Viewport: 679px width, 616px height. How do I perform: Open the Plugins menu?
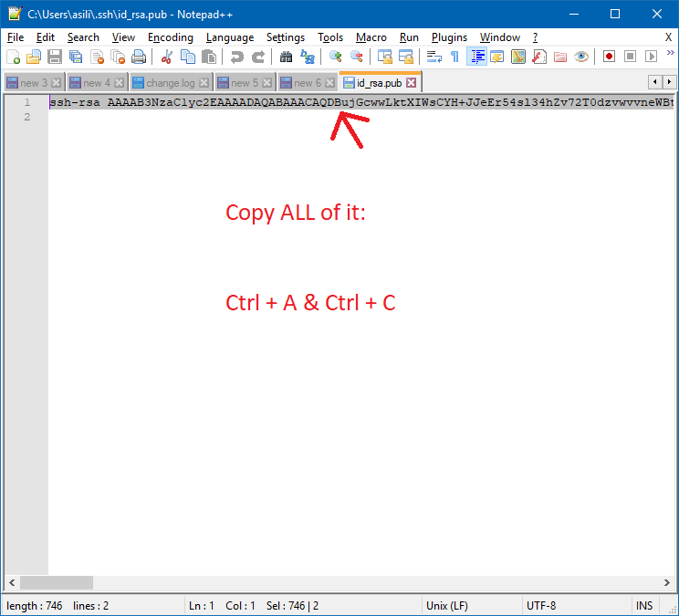450,37
